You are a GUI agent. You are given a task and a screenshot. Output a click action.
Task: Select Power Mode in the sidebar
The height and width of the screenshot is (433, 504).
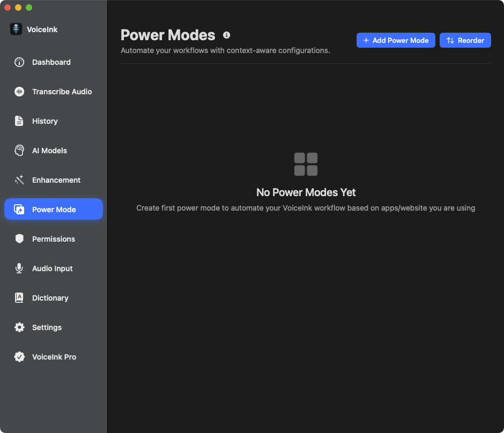54,210
